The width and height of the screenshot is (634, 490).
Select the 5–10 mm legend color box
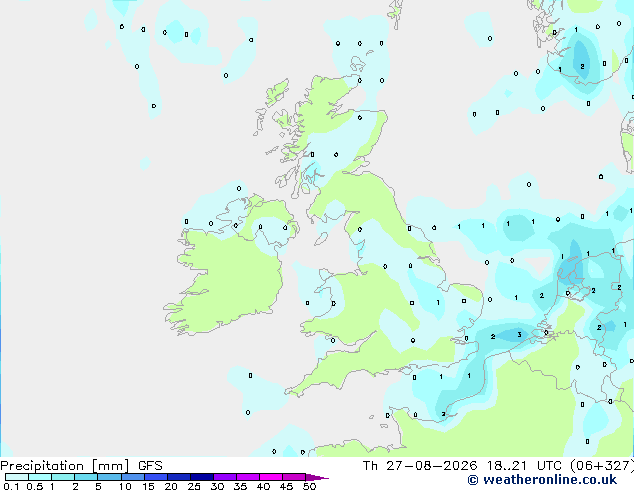click(109, 477)
